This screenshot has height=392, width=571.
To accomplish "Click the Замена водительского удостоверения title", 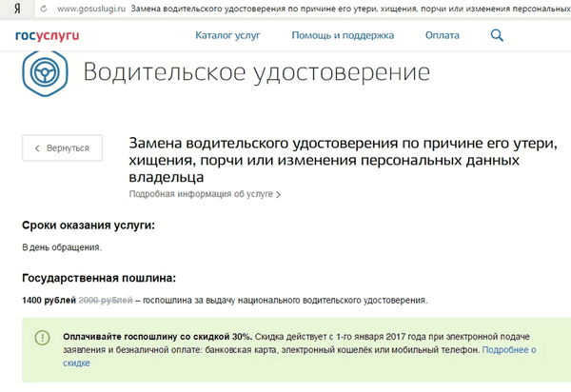I will (343, 160).
